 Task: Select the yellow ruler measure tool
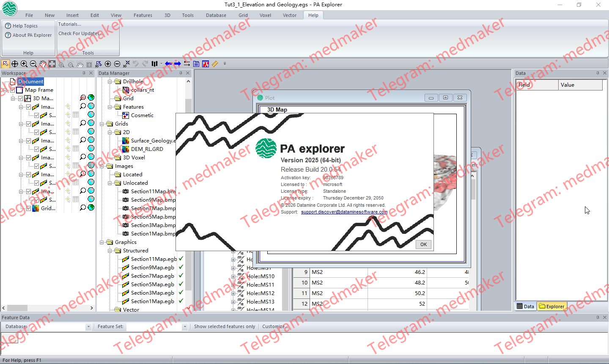point(215,64)
